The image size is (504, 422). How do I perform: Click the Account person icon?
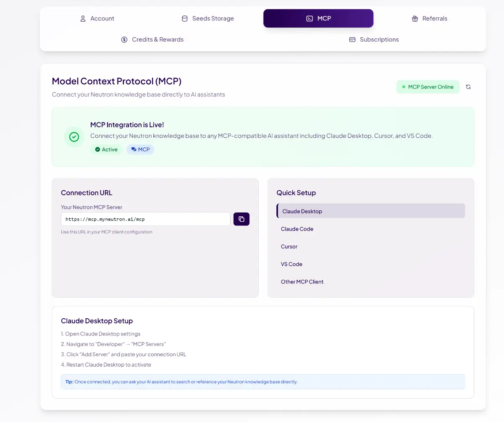pos(83,18)
